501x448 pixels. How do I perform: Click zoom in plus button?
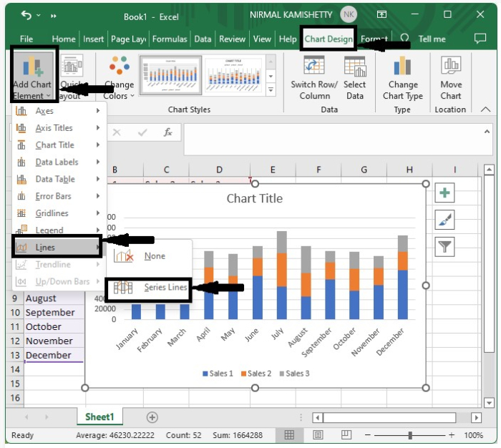click(x=451, y=435)
